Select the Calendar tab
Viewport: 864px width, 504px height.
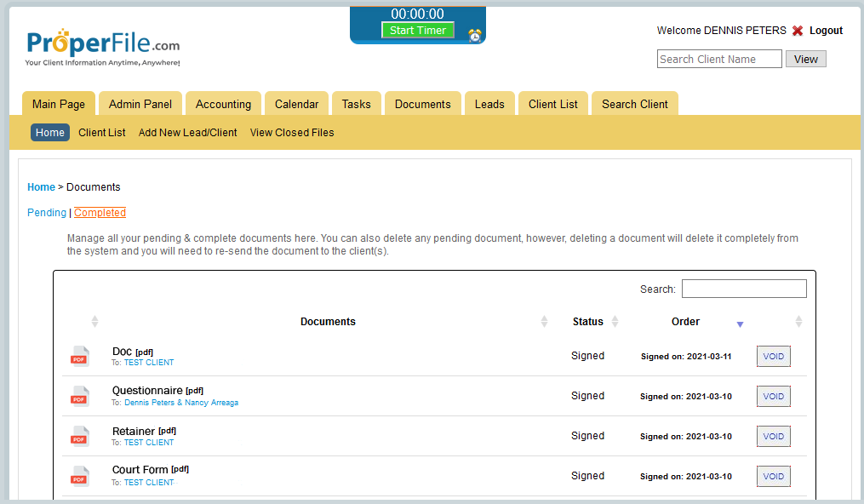296,104
